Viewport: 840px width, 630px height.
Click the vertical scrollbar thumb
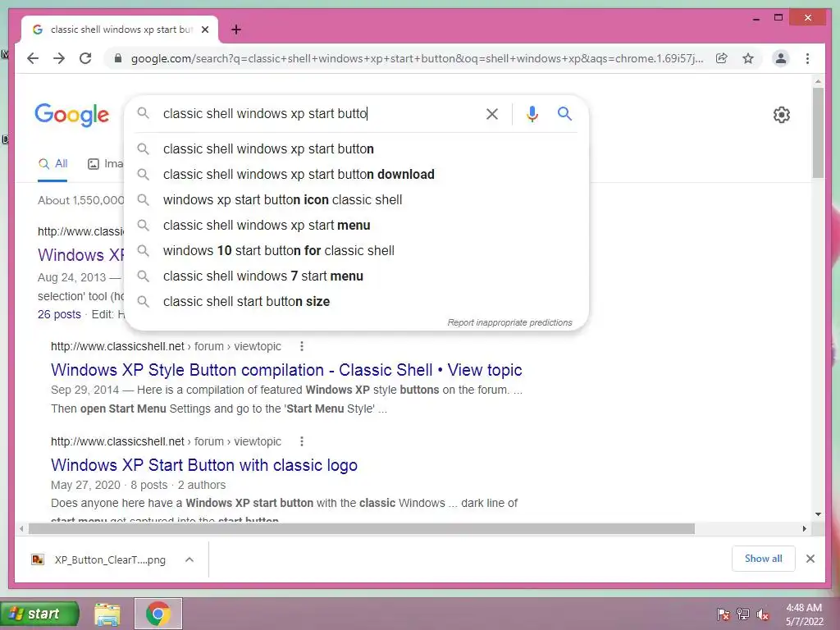(x=818, y=133)
